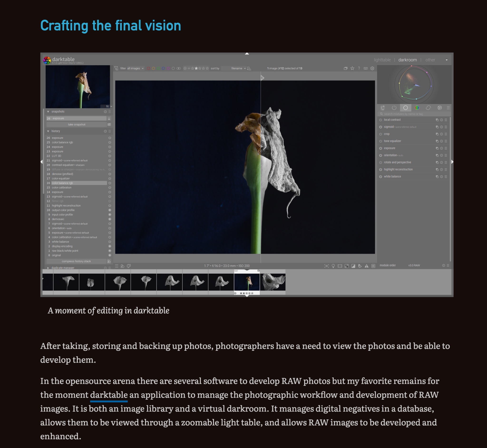Show the quick access sliders panel
487x448 pixels.
[382, 108]
